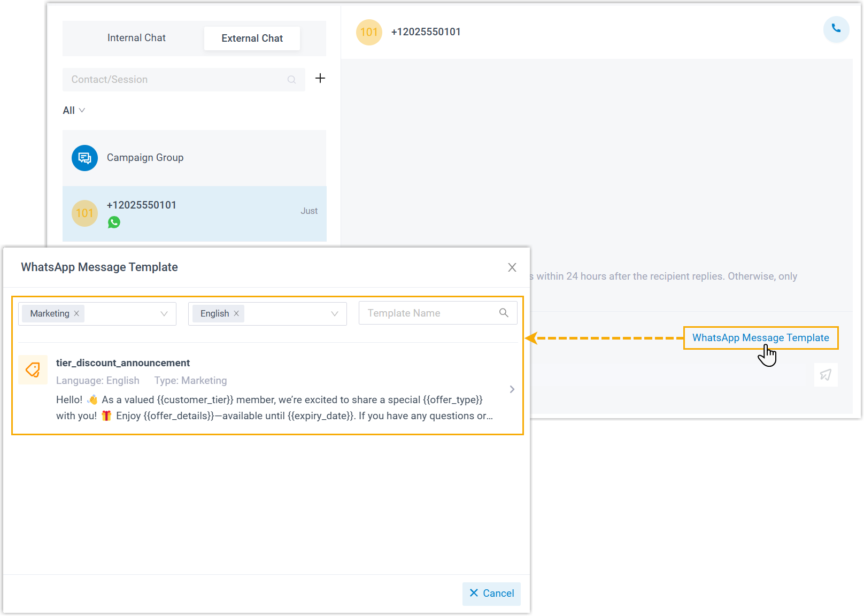Open the All sessions filter dropdown
The height and width of the screenshot is (616, 864).
[x=74, y=111]
